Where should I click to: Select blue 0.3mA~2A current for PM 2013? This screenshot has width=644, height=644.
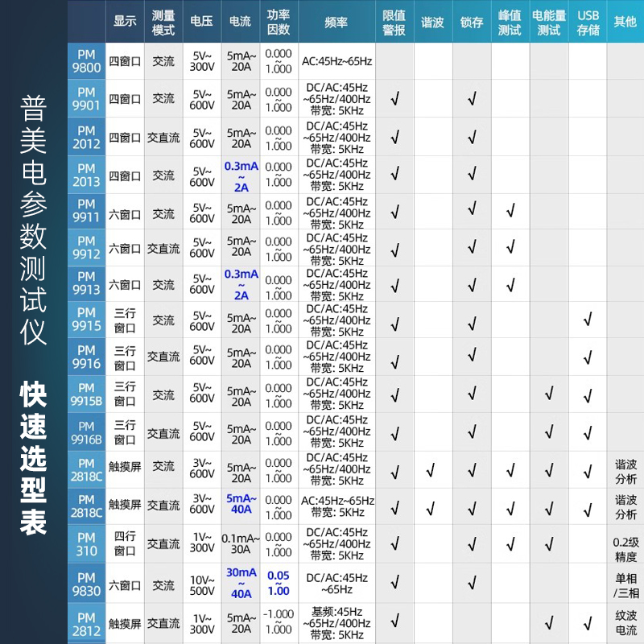click(241, 176)
